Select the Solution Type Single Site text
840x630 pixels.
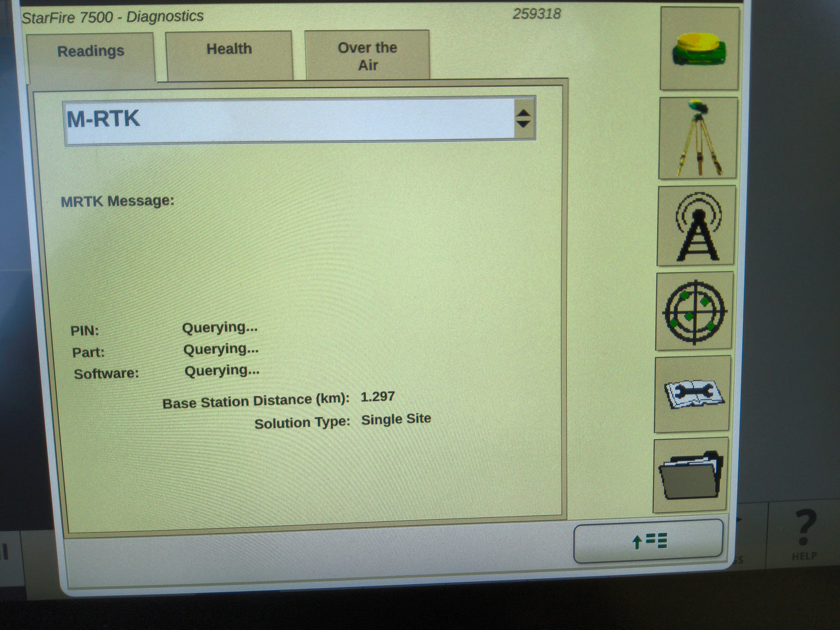(x=396, y=419)
